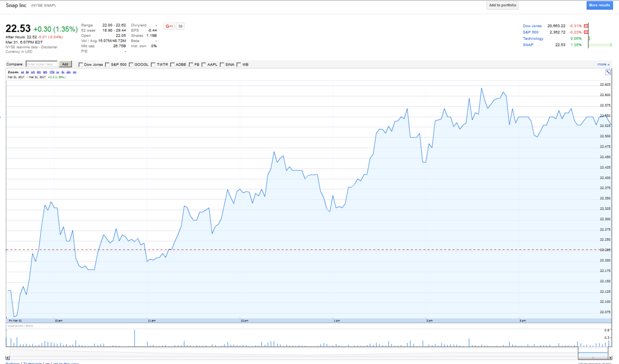Click the '12 pm' time axis label

244,320
